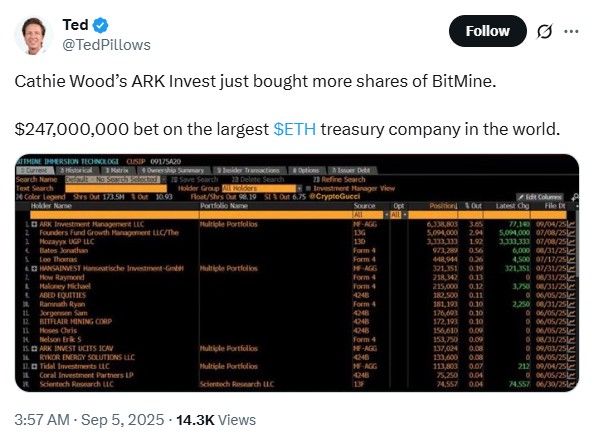Open the Holder Group All Holders dropdown
The image size is (593, 434).
click(x=300, y=188)
